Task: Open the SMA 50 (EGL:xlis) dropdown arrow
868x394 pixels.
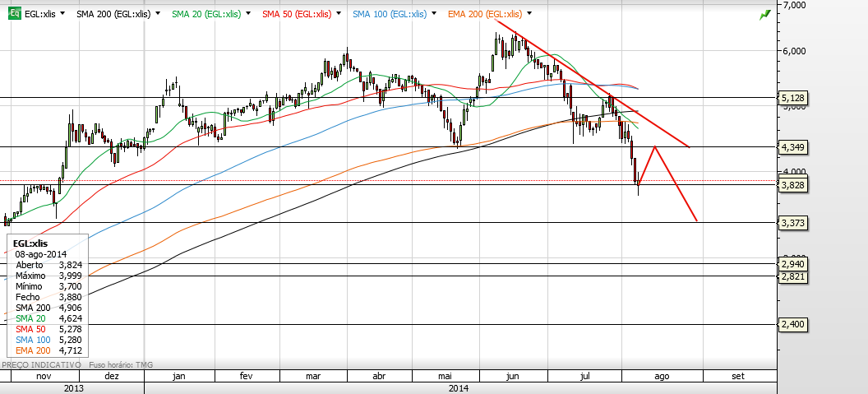Action: point(339,13)
